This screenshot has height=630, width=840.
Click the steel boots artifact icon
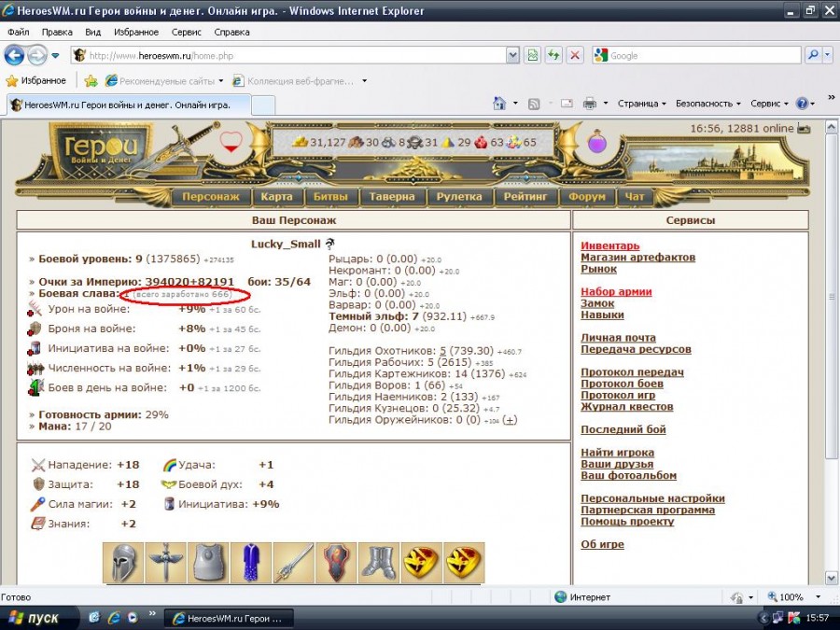click(x=379, y=563)
